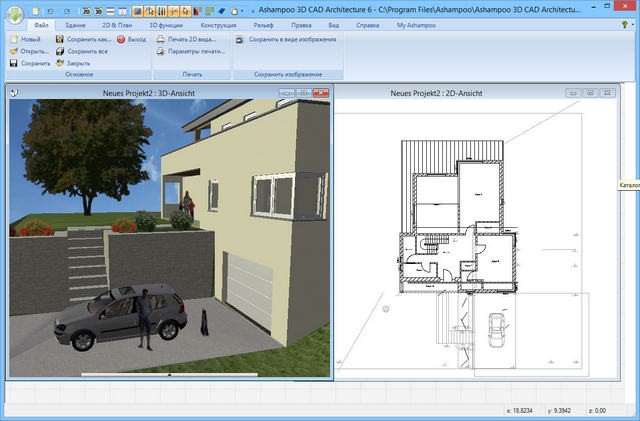
Task: Click Сохранить в виде изображения
Action: (x=286, y=40)
